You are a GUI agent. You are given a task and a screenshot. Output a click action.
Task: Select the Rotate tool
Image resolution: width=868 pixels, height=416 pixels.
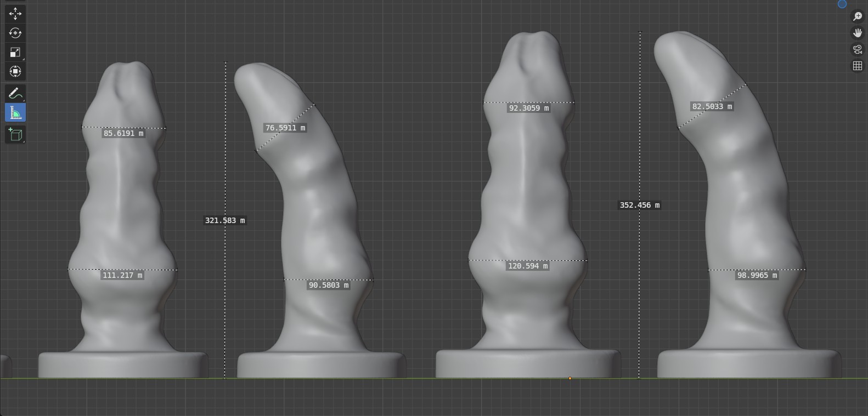15,33
